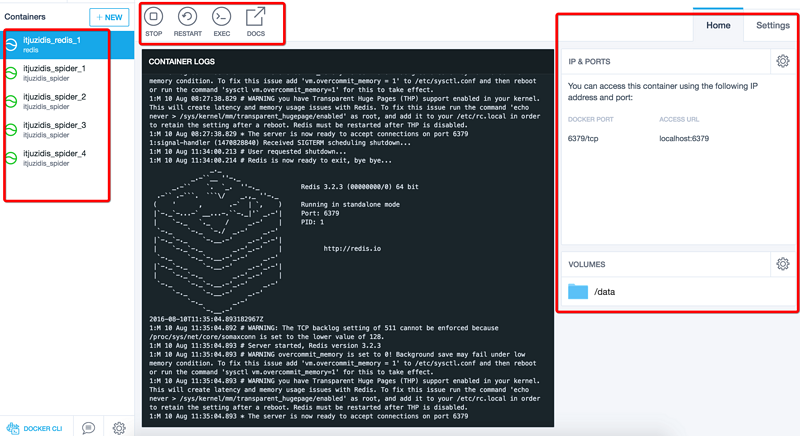Click the Container Logs header

point(182,61)
